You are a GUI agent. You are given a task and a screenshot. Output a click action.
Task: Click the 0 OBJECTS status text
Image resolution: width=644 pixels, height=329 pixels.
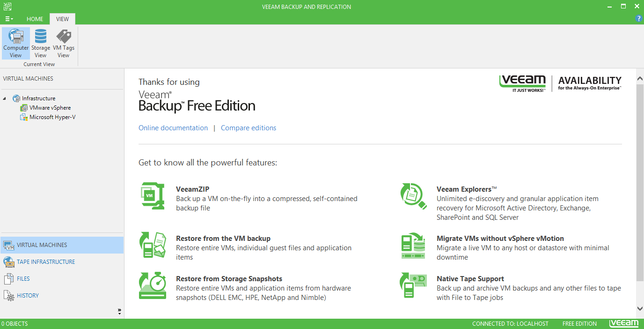pyautogui.click(x=15, y=324)
